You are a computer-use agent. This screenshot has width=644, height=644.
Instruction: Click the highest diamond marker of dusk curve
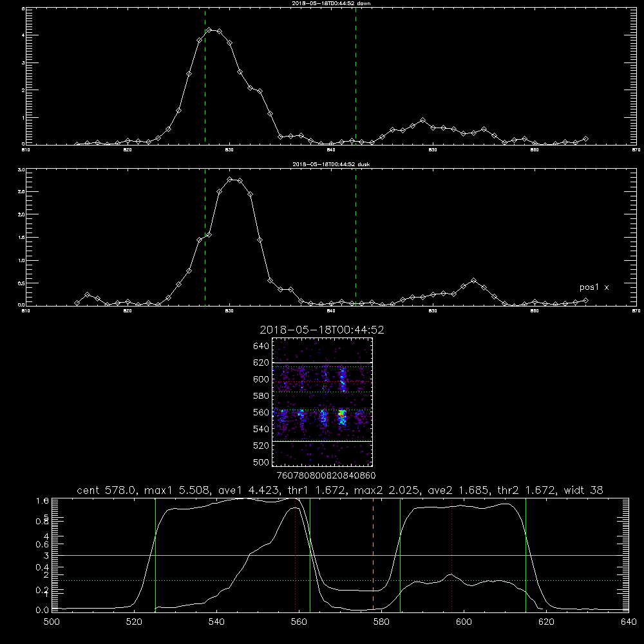coord(230,180)
